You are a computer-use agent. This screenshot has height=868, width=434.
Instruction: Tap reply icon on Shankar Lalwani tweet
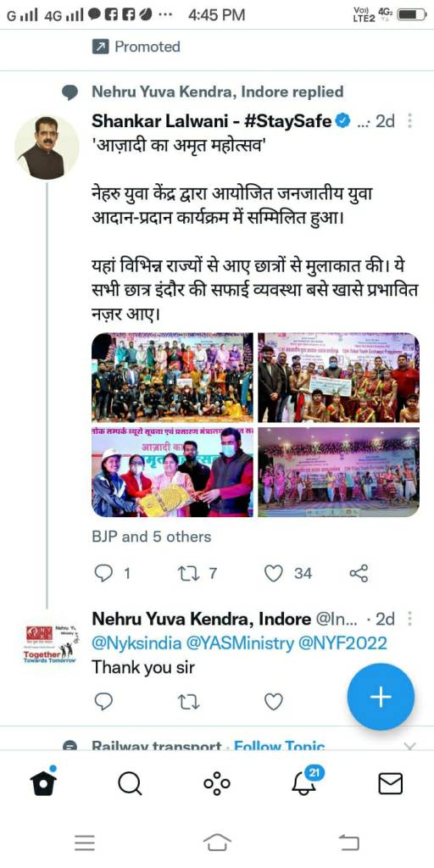coord(103,573)
